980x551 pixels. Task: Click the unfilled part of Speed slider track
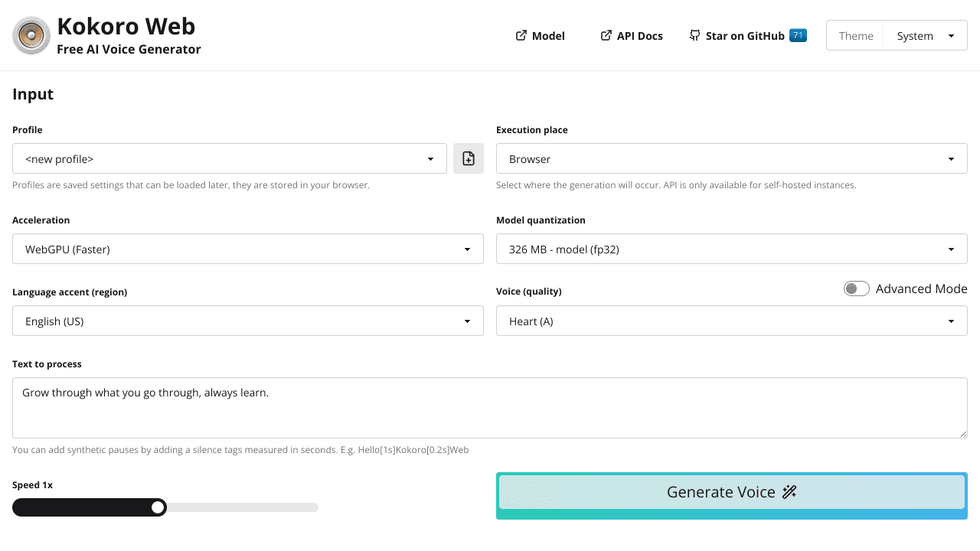(242, 507)
